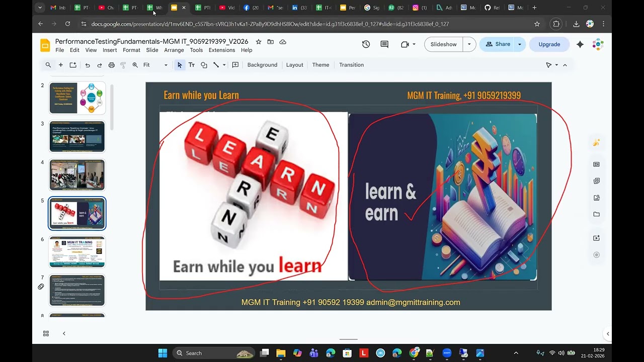Open the Slide menu
This screenshot has height=362, width=644.
tap(152, 50)
